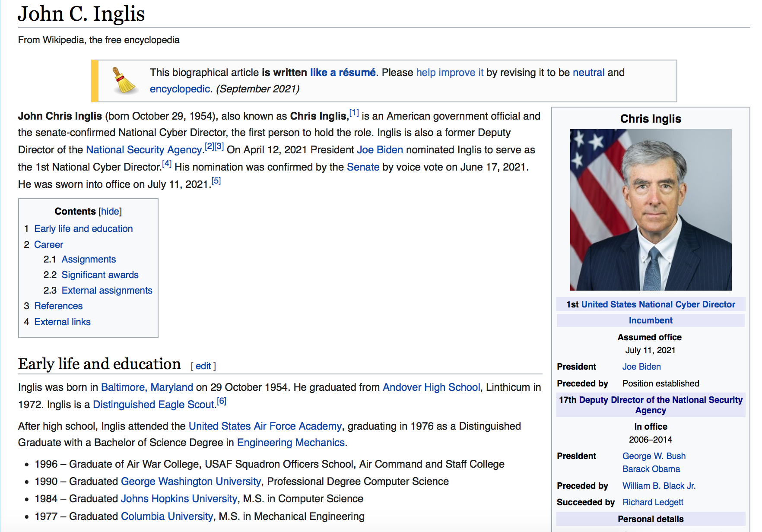This screenshot has height=532, width=762.
Task: Go to 'Significant awards' in contents
Action: click(x=100, y=275)
